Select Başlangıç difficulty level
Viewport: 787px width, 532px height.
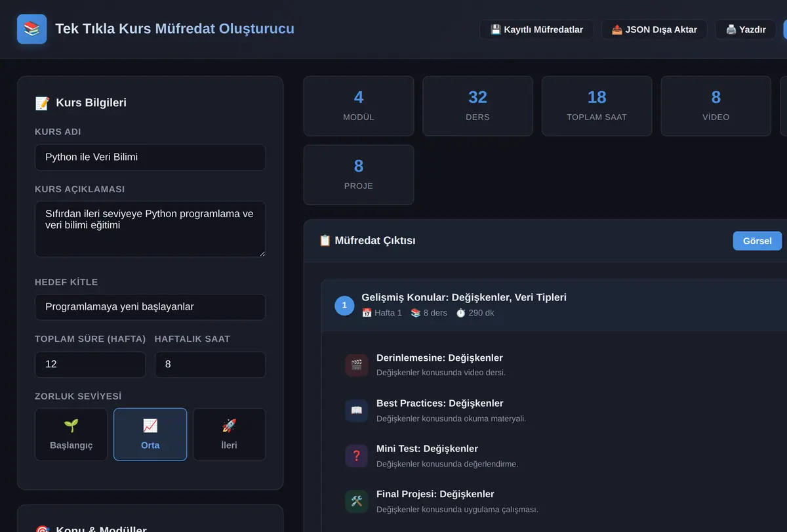[x=71, y=434]
